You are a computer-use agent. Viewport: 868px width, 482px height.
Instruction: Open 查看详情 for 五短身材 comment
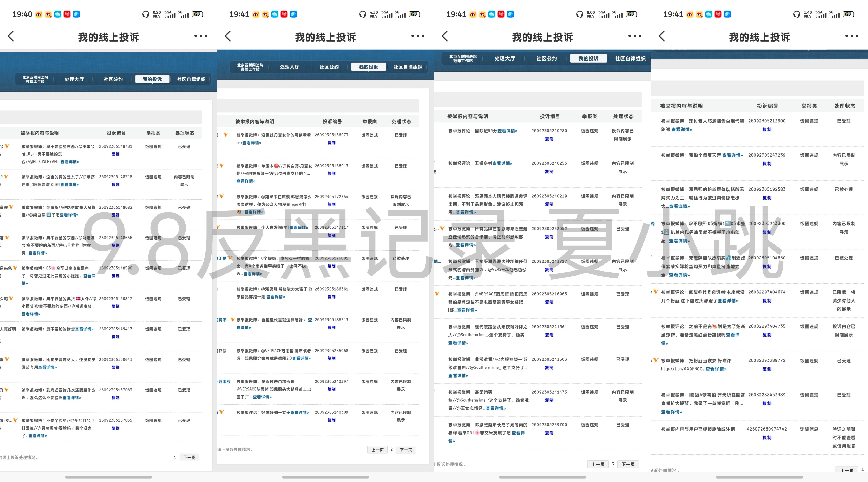click(x=502, y=163)
